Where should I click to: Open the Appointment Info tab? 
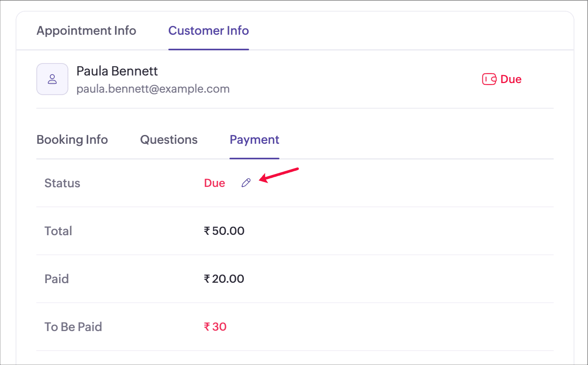pyautogui.click(x=86, y=31)
